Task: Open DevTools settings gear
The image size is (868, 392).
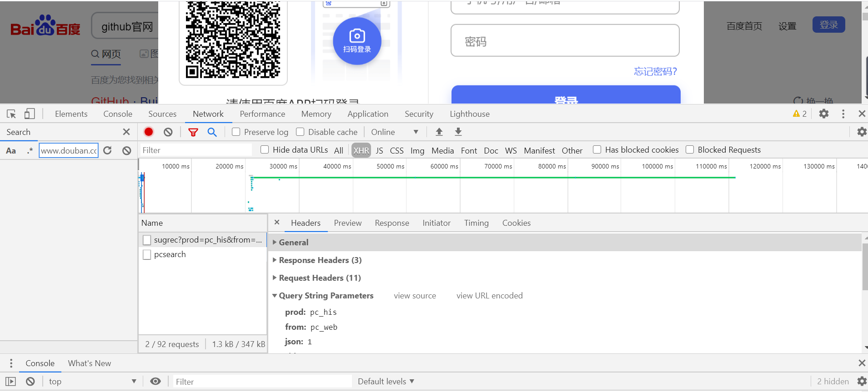Action: tap(824, 114)
